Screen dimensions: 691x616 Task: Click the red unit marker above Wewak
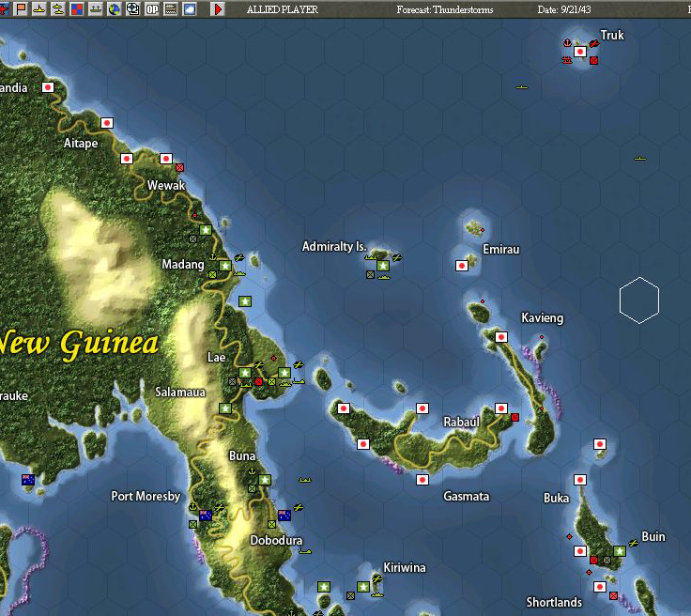pyautogui.click(x=179, y=167)
